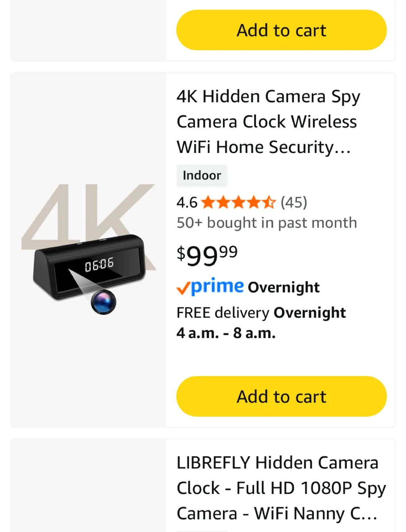Tap the orange Prime checkmark icon
This screenshot has width=406, height=532.
(183, 288)
